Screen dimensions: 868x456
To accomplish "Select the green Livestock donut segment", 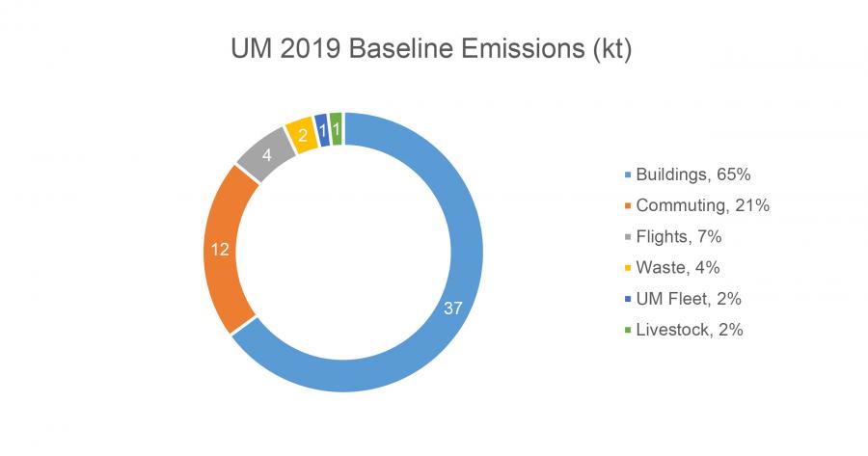I will click(x=336, y=128).
